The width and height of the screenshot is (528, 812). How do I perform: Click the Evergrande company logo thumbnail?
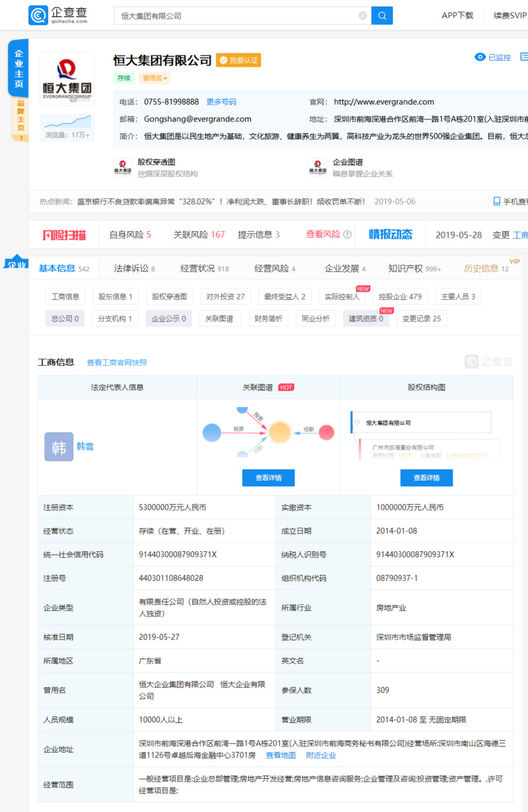pos(67,79)
